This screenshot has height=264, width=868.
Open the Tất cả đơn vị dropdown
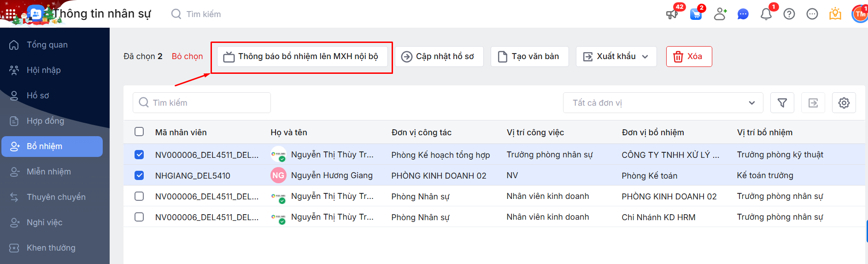663,103
